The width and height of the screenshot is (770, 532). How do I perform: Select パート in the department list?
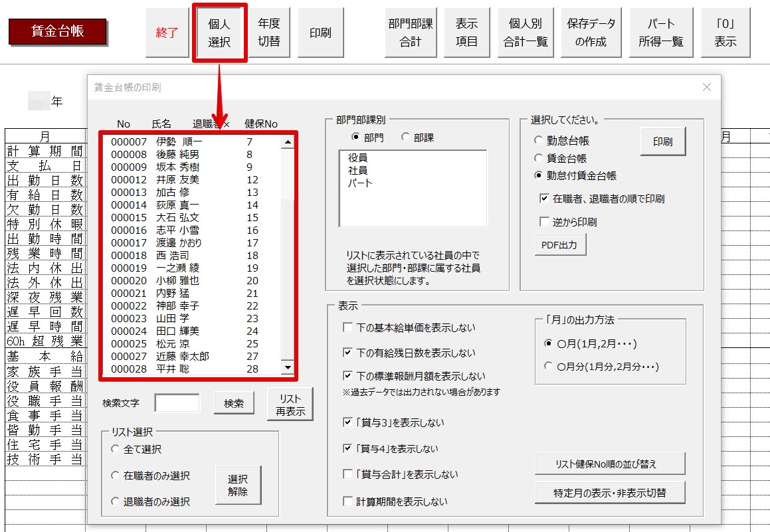point(360,183)
